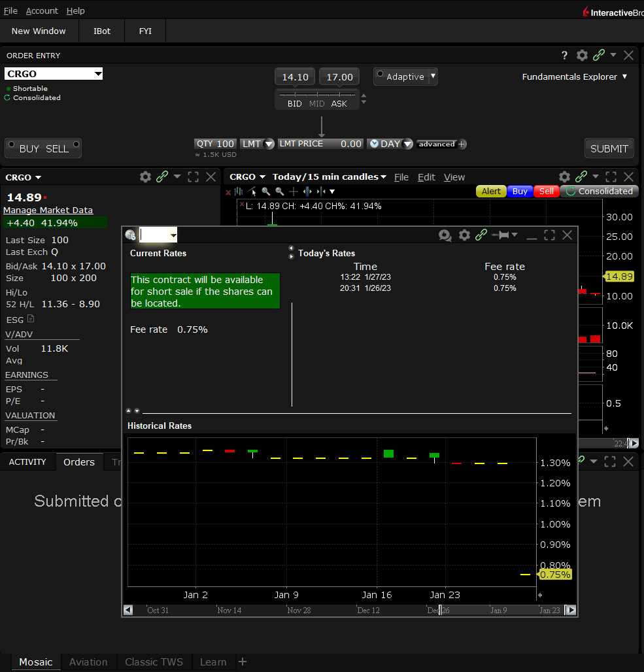
Task: Open the Account menu
Action: click(x=42, y=10)
